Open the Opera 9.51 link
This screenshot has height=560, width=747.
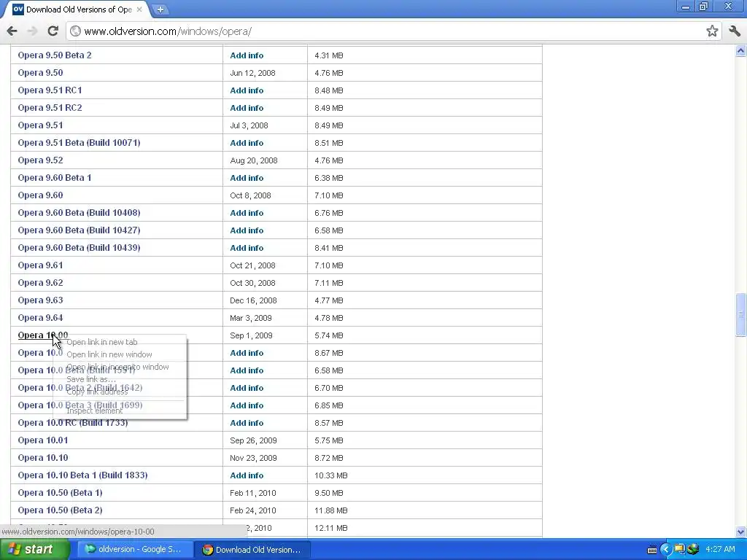41,125
